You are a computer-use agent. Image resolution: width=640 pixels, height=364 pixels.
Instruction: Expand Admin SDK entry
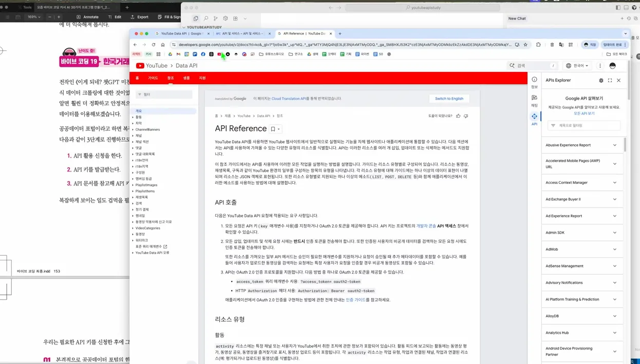click(581, 233)
